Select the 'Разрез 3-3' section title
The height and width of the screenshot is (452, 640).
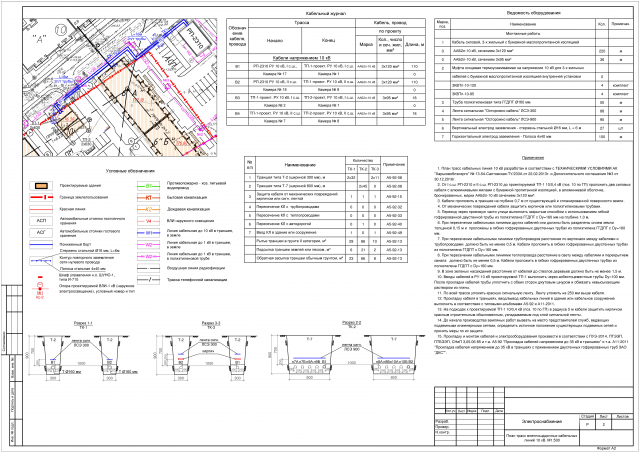click(x=211, y=323)
